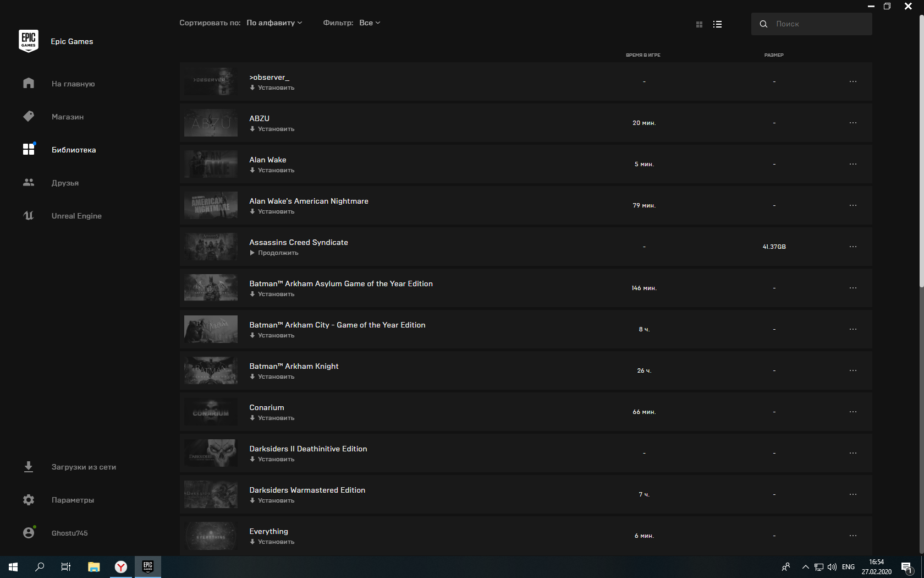Open File Explorer from taskbar
This screenshot has height=578, width=924.
point(94,567)
